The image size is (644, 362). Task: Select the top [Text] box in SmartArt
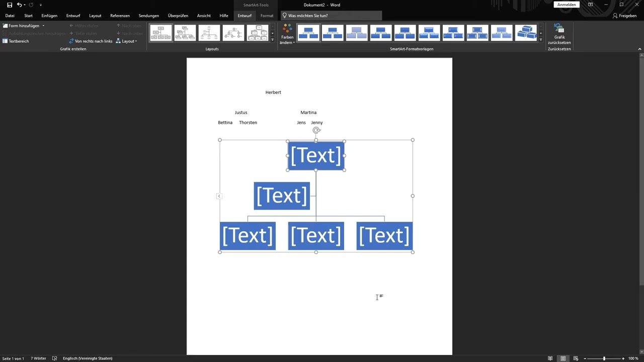[316, 156]
